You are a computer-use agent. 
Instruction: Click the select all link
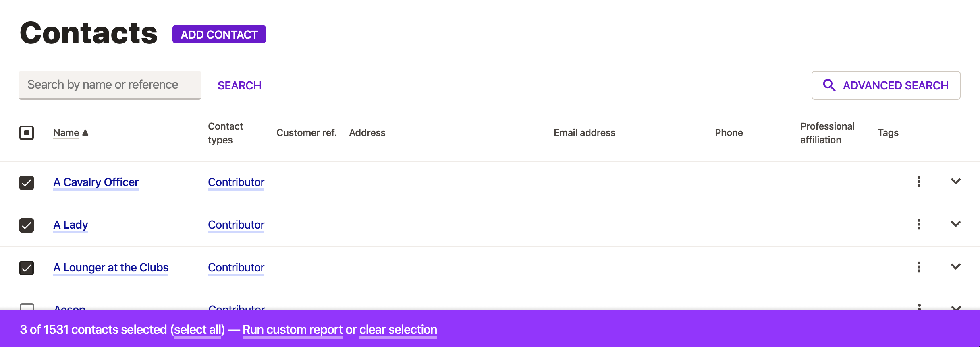click(x=197, y=330)
